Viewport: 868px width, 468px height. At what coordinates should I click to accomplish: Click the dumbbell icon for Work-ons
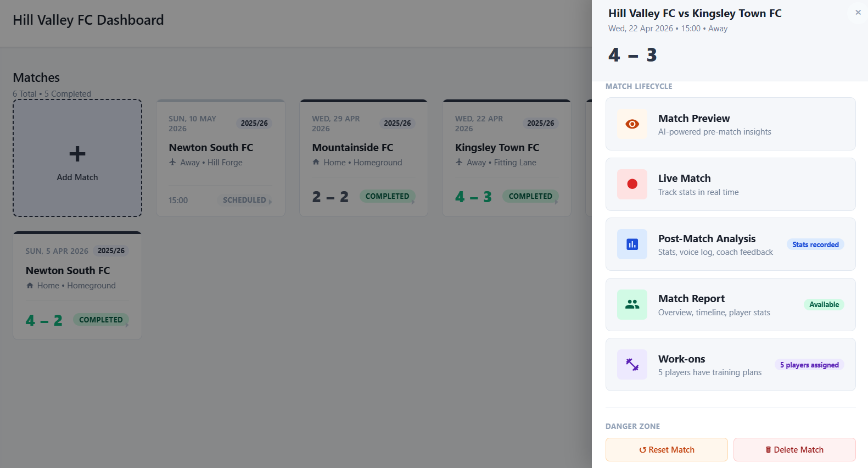pos(632,365)
